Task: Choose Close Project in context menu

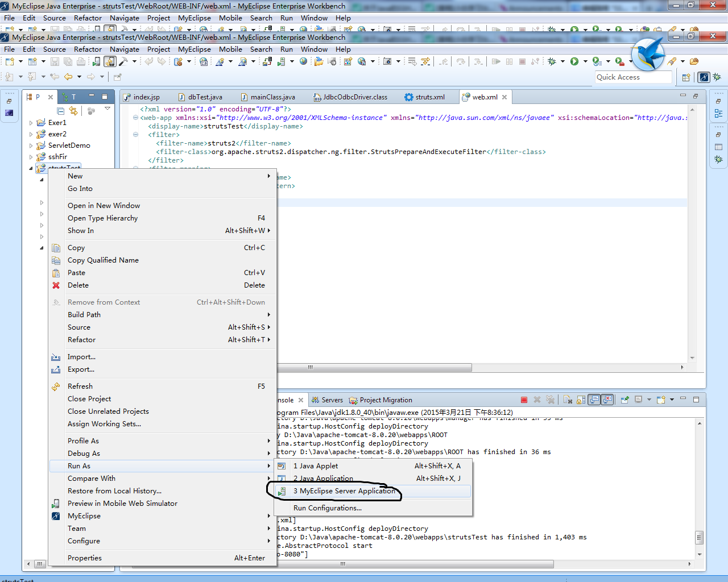Action: click(x=163, y=398)
